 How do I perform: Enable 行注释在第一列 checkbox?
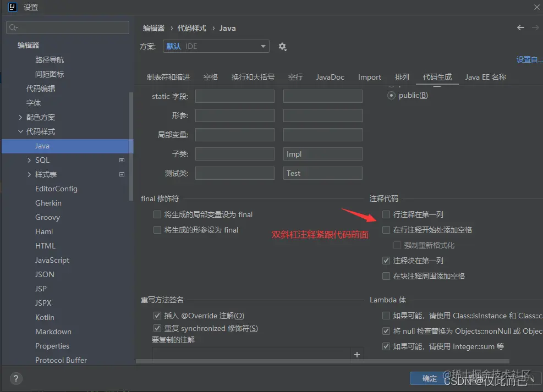tap(386, 214)
